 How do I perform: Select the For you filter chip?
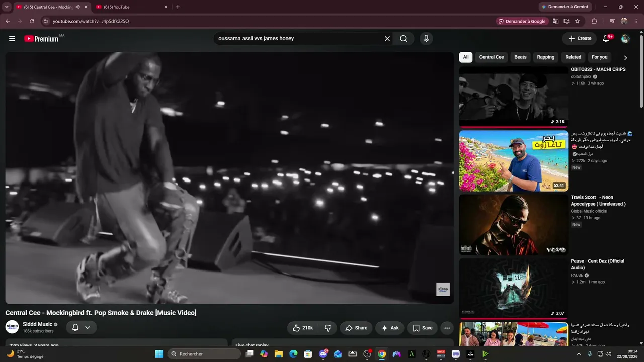(600, 57)
